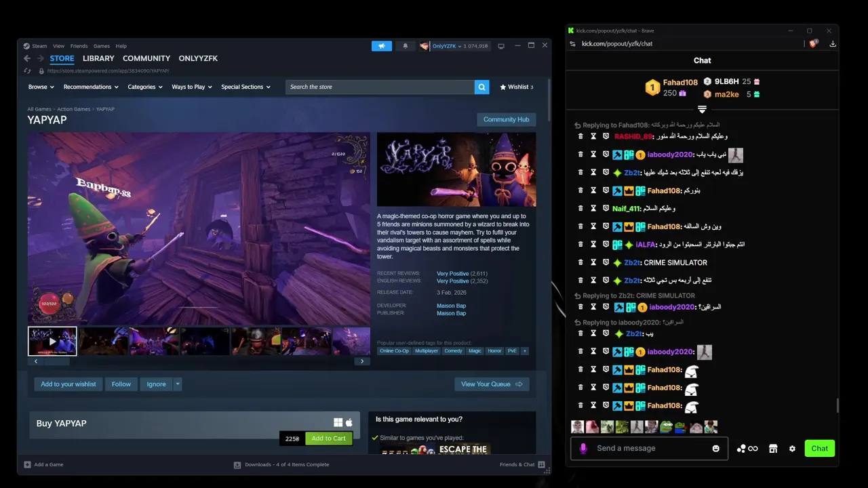
Task: Expand the Browse dropdown
Action: coord(41,87)
